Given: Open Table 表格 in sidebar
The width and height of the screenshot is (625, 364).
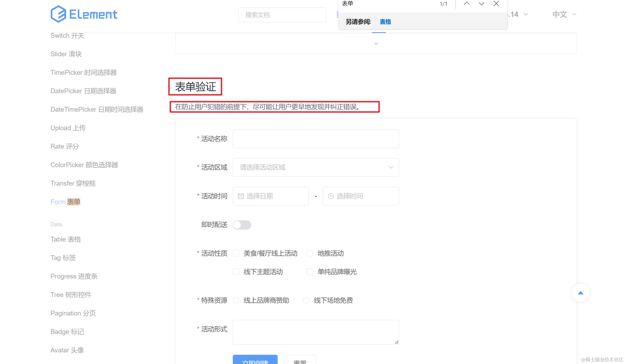Looking at the screenshot, I should [x=65, y=239].
